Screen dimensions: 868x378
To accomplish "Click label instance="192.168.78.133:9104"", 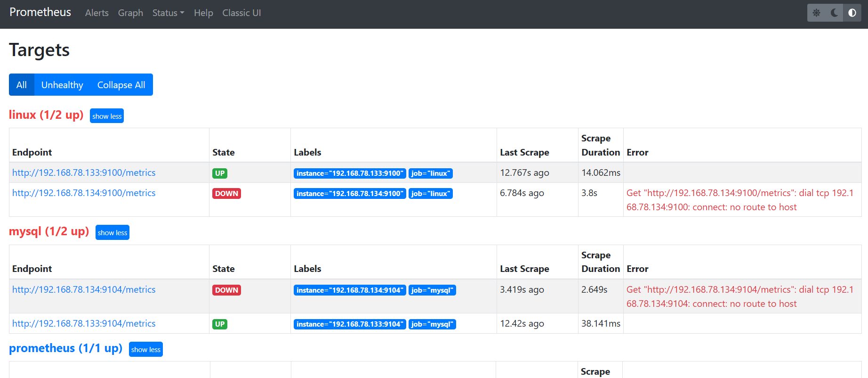I will (350, 324).
